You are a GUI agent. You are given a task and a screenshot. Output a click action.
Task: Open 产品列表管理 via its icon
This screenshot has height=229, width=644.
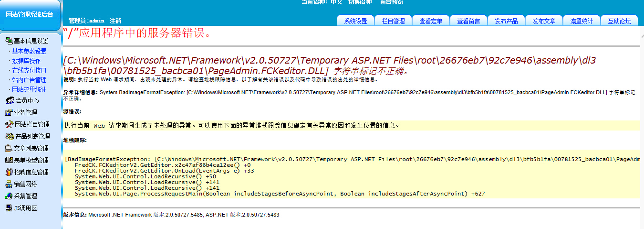(9, 137)
